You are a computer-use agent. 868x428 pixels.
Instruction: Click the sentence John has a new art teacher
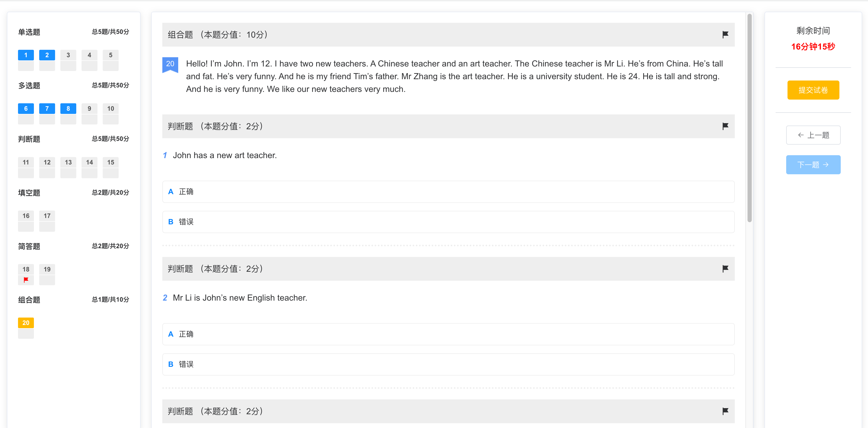tap(225, 155)
